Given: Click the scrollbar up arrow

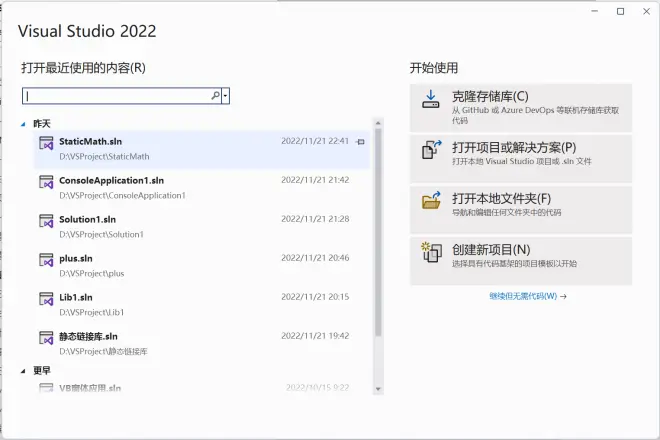Looking at the screenshot, I should (378, 123).
